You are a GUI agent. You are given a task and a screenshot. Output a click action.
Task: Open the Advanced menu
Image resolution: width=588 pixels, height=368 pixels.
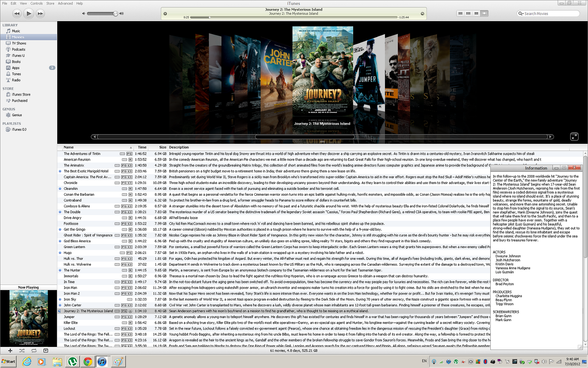pos(65,3)
